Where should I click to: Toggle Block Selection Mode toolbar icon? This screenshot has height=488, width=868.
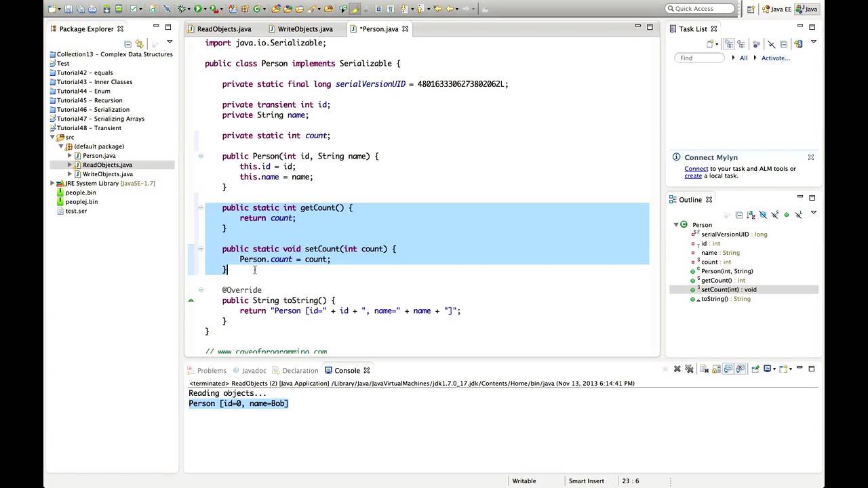click(x=378, y=9)
